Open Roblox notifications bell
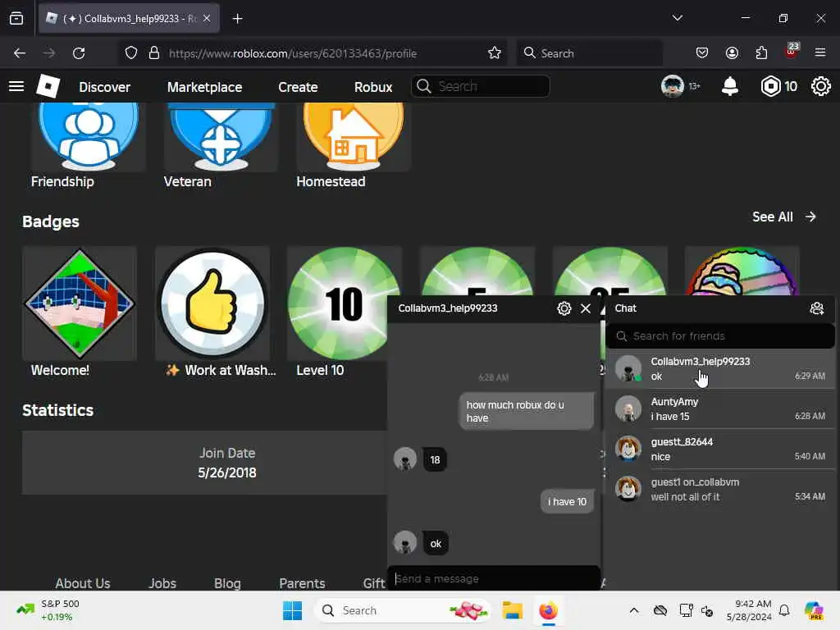Screen dimensions: 840x630 coord(729,86)
